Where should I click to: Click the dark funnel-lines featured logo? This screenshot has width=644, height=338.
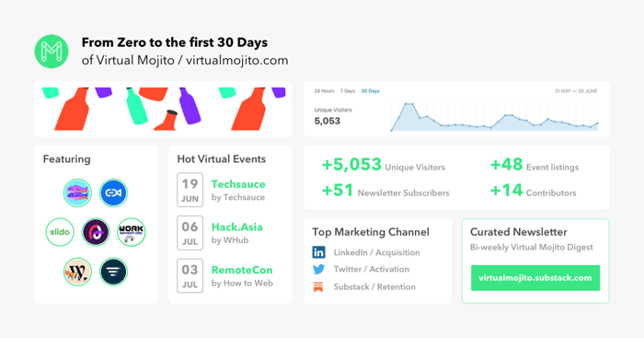pyautogui.click(x=114, y=272)
